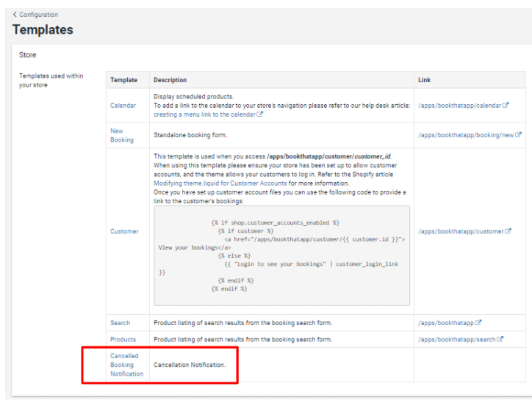This screenshot has height=400, width=532.
Task: Click the back chevron beside Configuration
Action: tap(15, 15)
